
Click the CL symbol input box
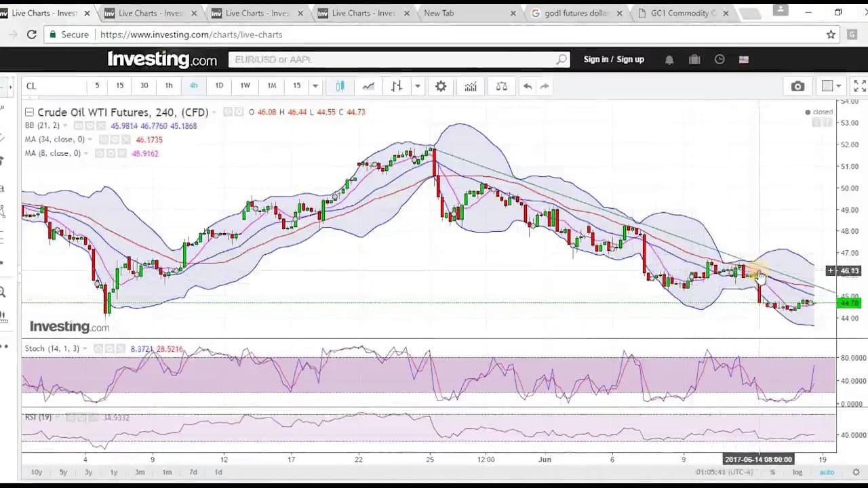click(53, 85)
